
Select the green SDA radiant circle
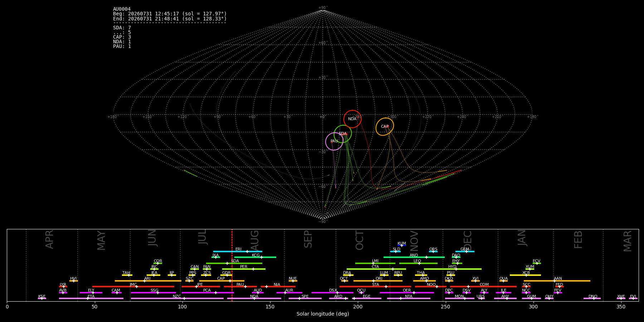pos(343,134)
